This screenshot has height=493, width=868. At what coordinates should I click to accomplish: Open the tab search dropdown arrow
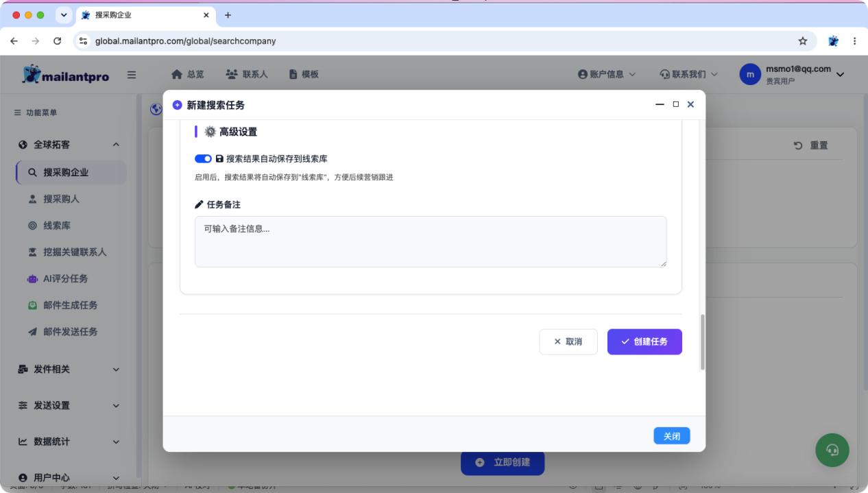64,15
